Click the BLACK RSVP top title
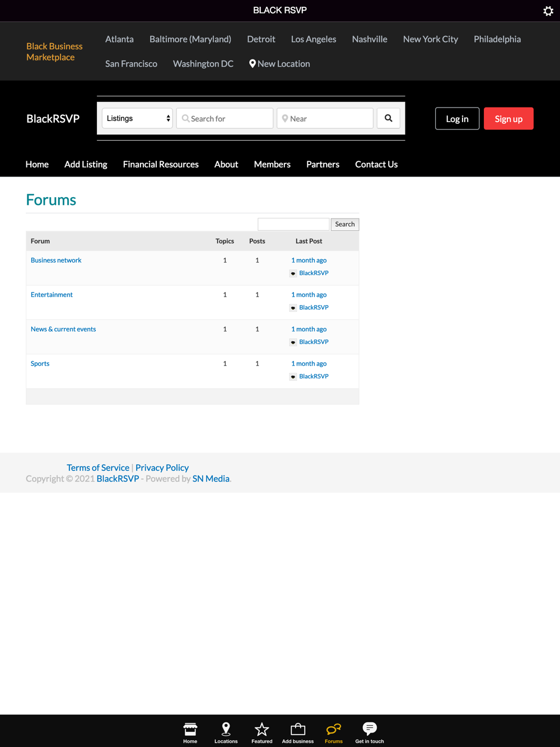The width and height of the screenshot is (560, 747). click(x=280, y=10)
